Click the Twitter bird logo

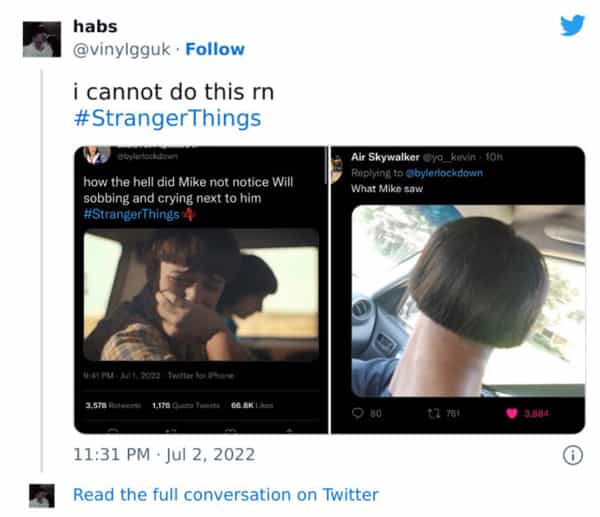[572, 25]
